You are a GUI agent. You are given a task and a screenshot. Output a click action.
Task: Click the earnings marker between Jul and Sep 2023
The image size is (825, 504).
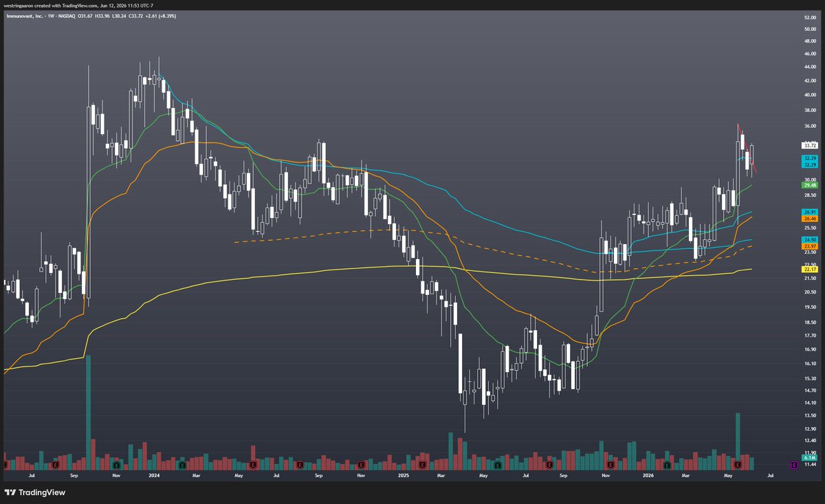click(56, 465)
